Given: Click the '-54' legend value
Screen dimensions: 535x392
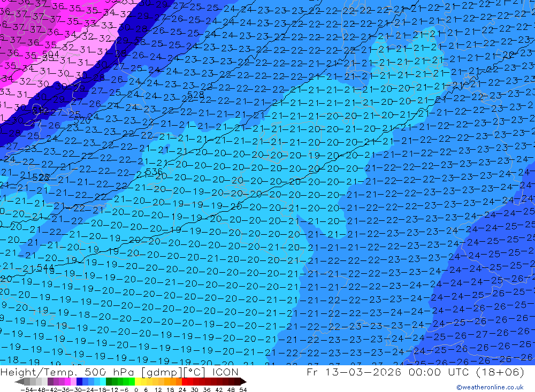Looking at the screenshot, I should (27, 390).
